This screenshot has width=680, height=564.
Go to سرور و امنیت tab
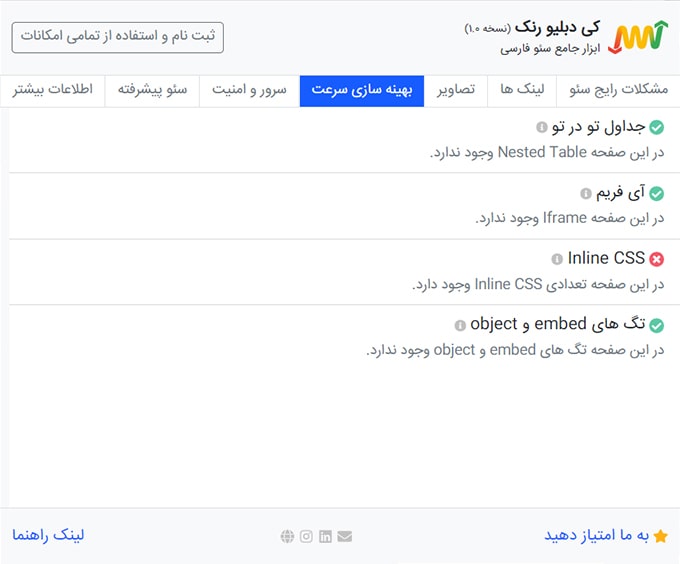click(249, 91)
